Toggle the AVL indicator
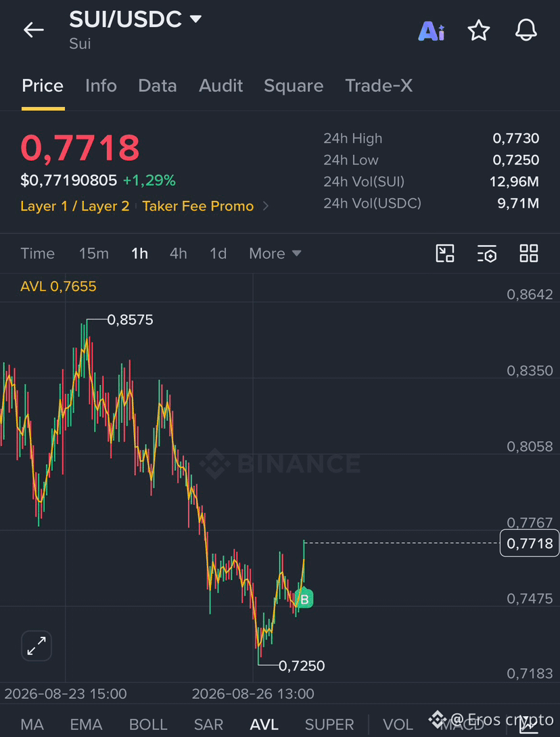 click(x=264, y=724)
